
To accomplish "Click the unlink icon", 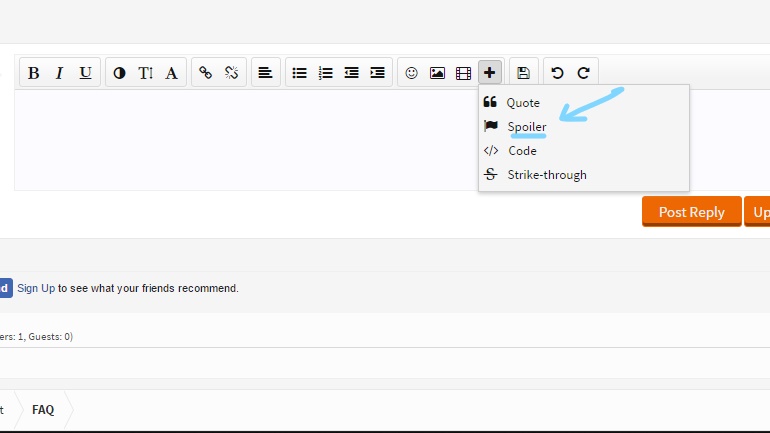I will point(231,73).
